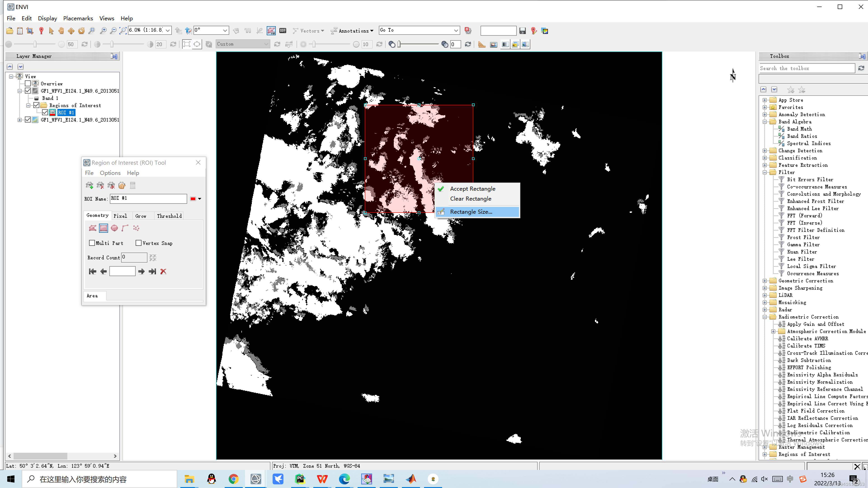
Task: Select the polyline ROI drawing tool
Action: point(125,228)
